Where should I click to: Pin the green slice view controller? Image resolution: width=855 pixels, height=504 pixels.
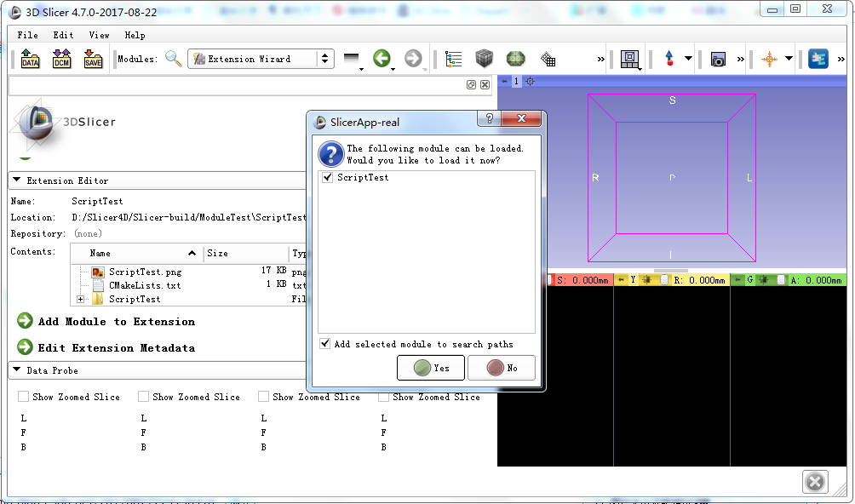[x=737, y=279]
